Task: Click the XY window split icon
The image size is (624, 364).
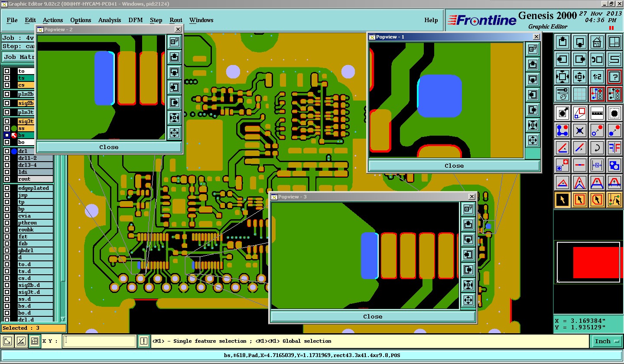Action: (x=614, y=42)
